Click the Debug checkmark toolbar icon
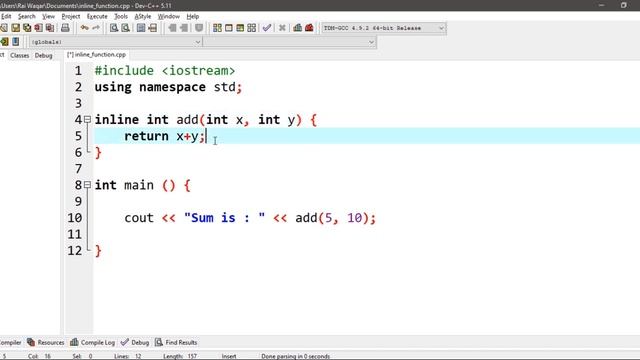The width and height of the screenshot is (640, 360). click(267, 28)
